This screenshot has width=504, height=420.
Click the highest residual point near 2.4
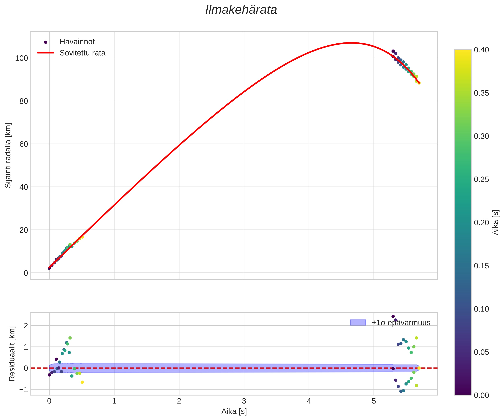coord(393,316)
